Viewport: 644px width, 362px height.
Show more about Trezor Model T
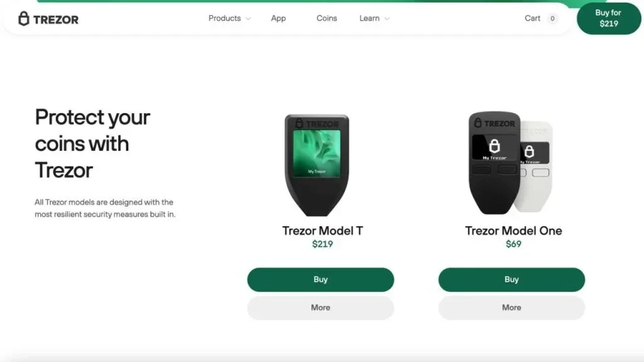[320, 308]
